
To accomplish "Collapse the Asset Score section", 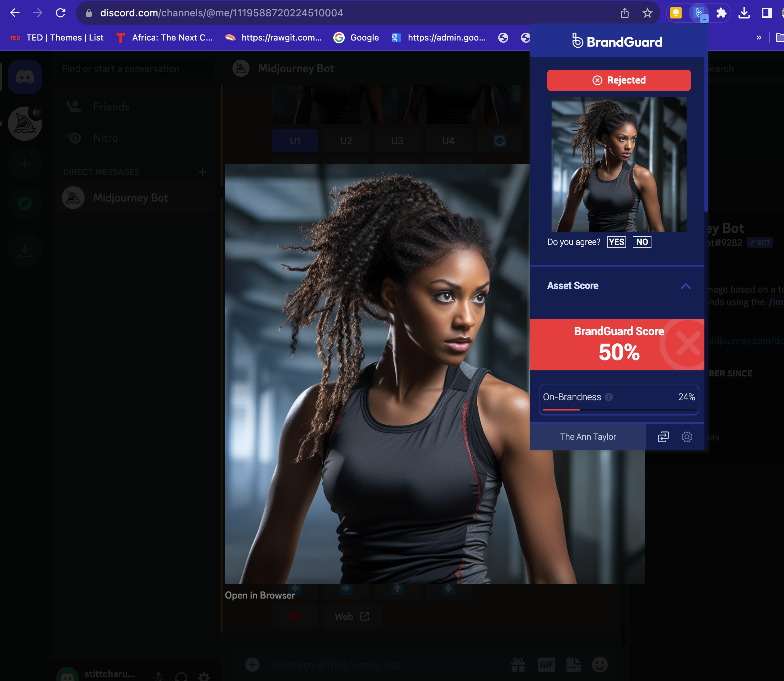I will click(686, 286).
